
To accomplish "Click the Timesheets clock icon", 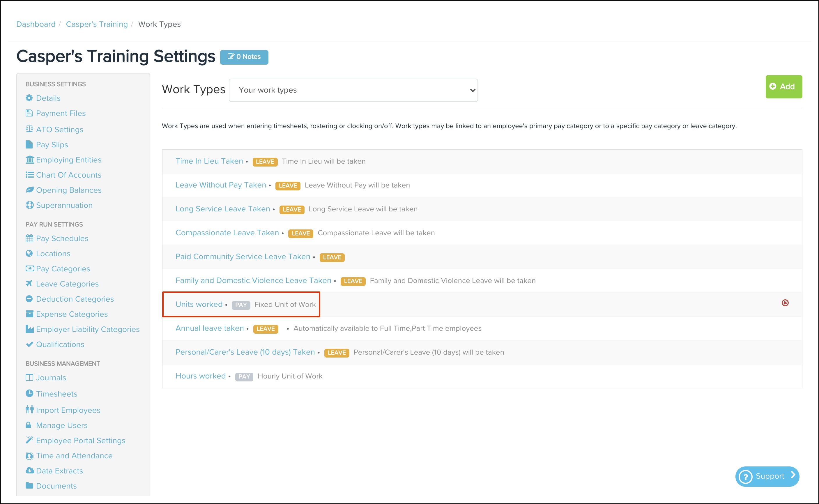I will 29,393.
